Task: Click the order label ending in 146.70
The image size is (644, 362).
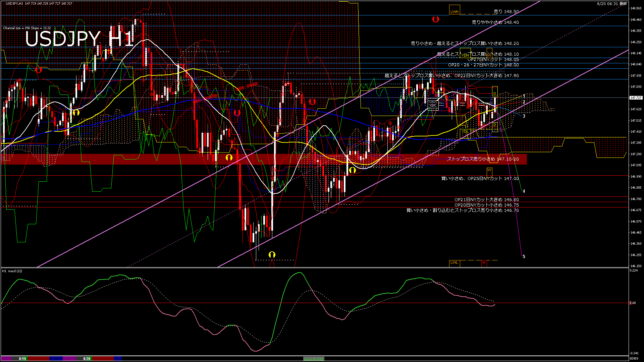Action: 463,210
